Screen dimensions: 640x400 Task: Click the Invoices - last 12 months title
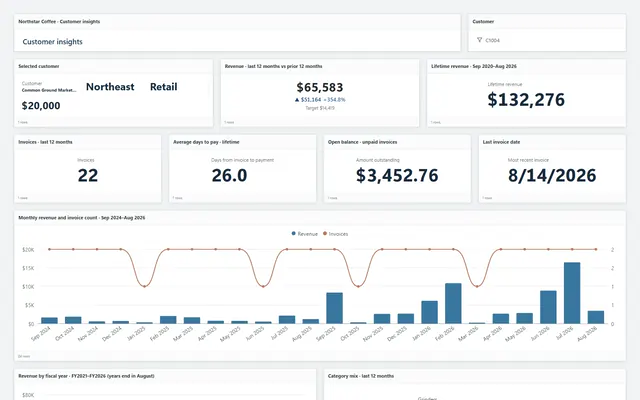coord(45,142)
